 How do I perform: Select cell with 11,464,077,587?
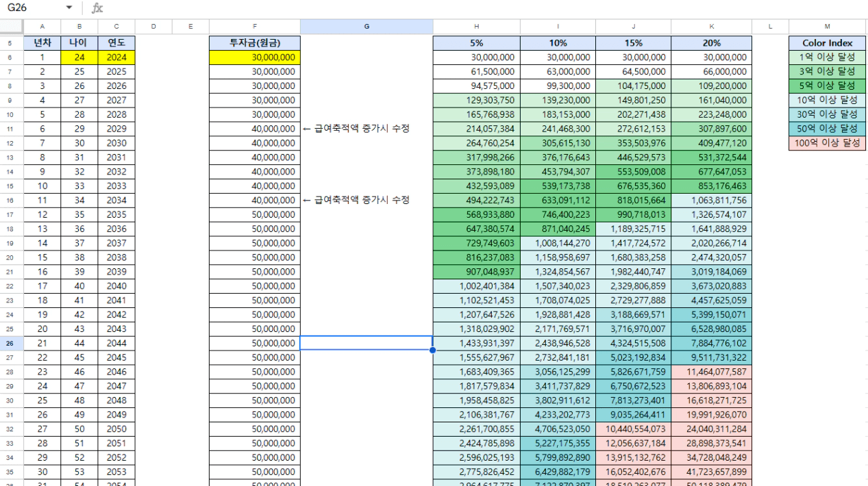point(711,372)
